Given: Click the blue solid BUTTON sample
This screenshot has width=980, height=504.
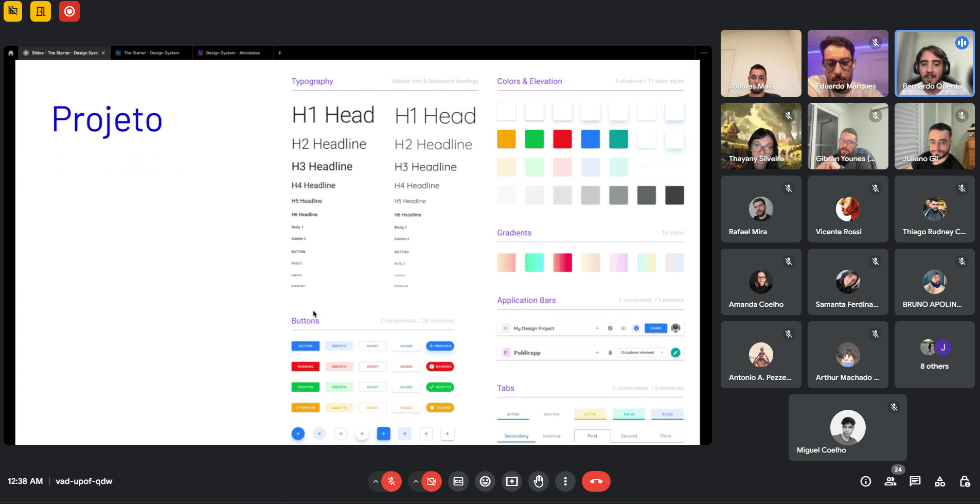Looking at the screenshot, I should tap(306, 346).
